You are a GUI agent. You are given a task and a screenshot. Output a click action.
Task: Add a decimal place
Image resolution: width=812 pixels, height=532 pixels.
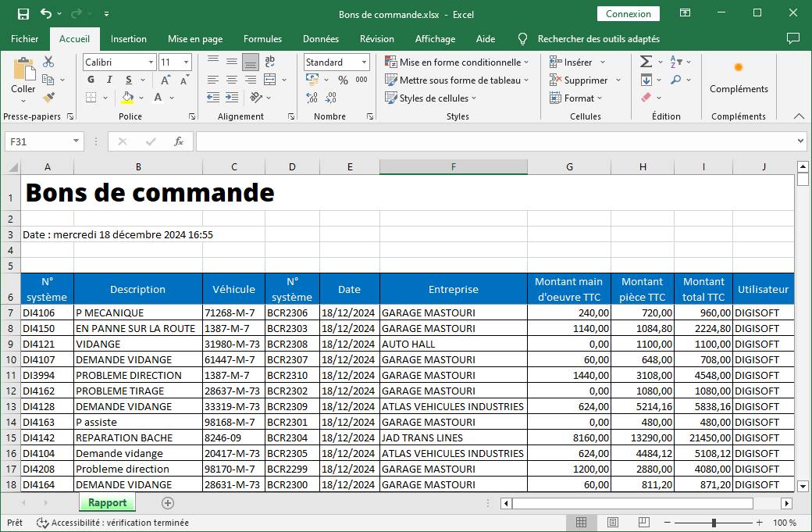(x=312, y=98)
